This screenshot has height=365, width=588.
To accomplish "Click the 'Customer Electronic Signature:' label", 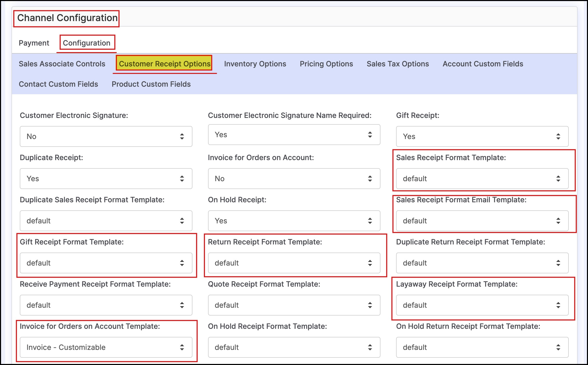I will coord(74,115).
